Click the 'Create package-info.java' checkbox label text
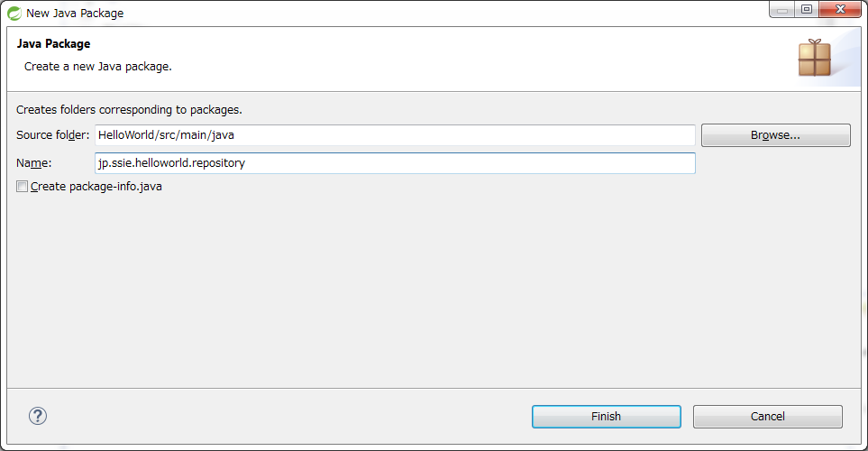Screen dimensions: 868x451 [96, 187]
